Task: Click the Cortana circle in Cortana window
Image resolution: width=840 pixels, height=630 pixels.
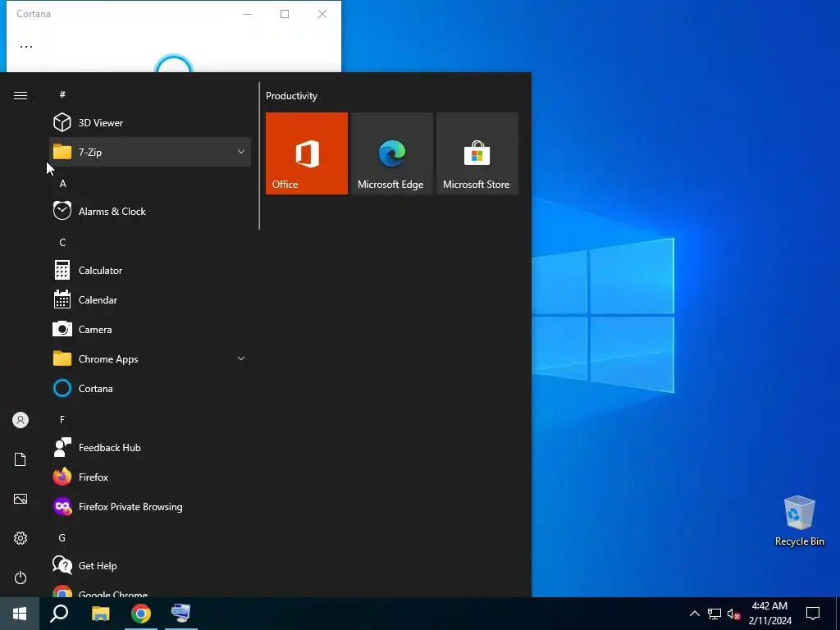Action: pos(174,63)
